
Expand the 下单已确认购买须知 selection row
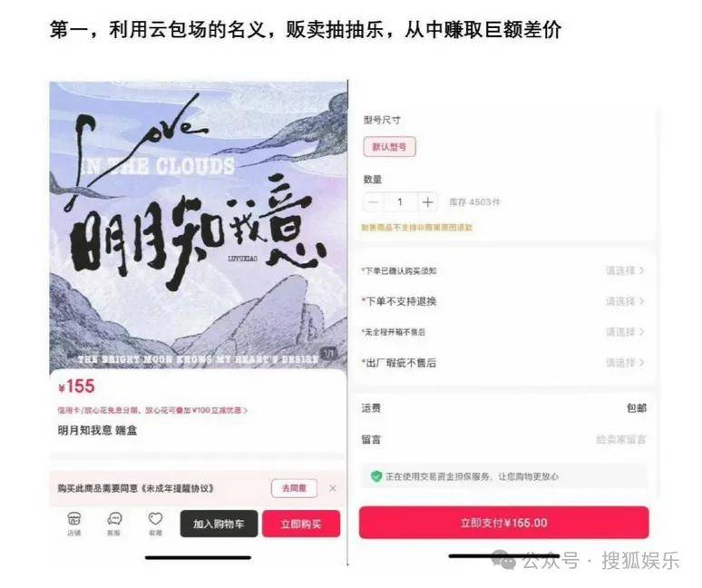503,270
